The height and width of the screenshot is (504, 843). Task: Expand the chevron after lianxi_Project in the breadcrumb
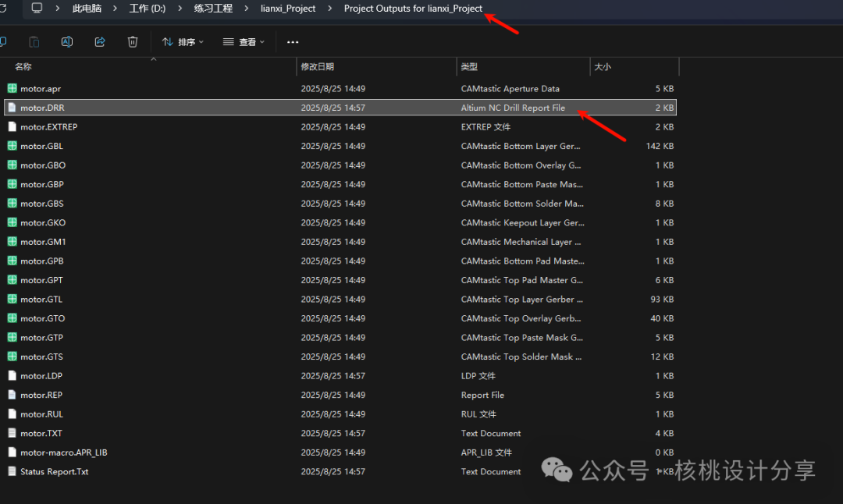click(329, 9)
